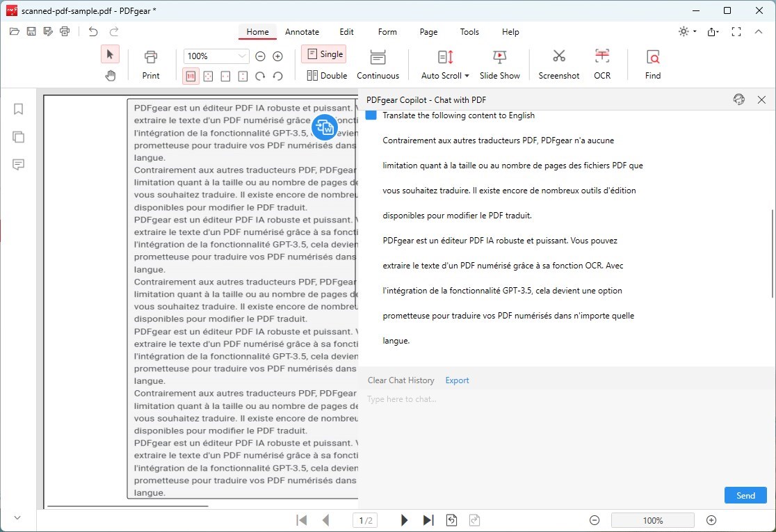776x532 pixels.
Task: Click the chat panel vertical scrollbar
Action: [x=772, y=253]
